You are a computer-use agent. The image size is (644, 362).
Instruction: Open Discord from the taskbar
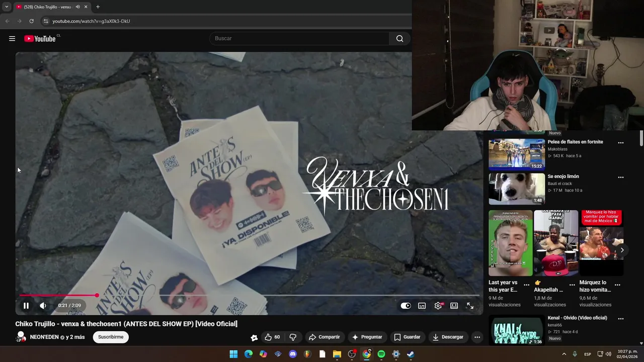coord(293,354)
